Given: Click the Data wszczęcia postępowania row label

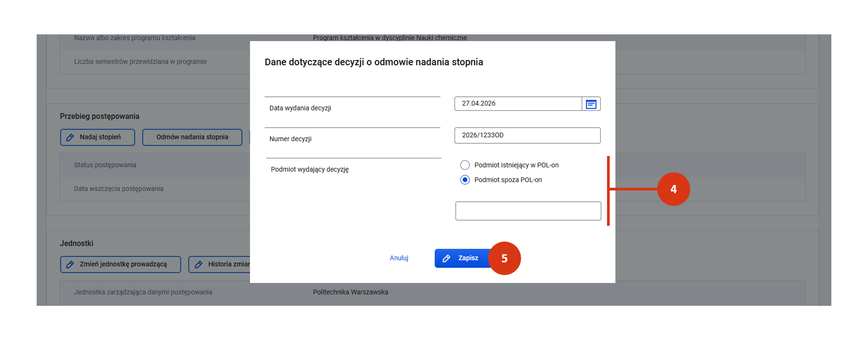Looking at the screenshot, I should pos(119,189).
